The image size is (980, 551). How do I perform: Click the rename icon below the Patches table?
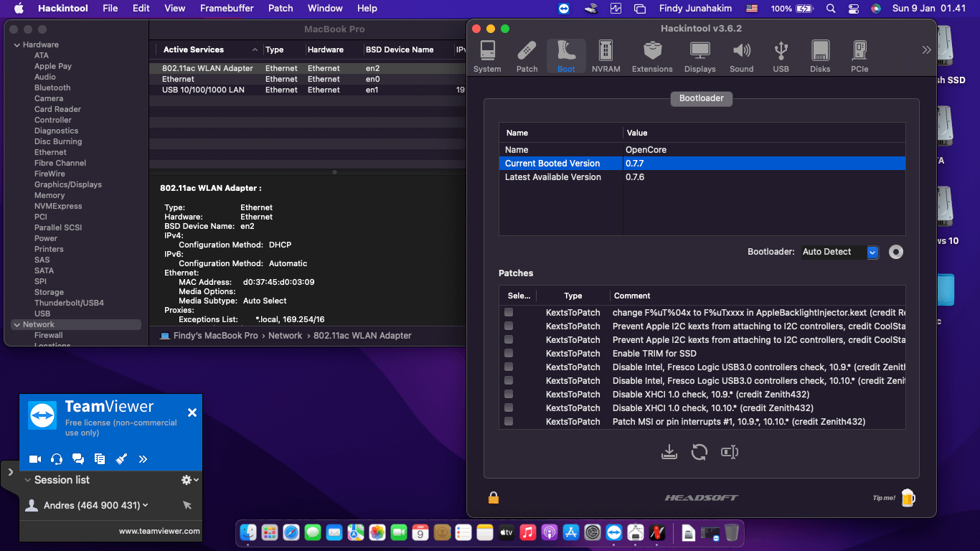(730, 452)
